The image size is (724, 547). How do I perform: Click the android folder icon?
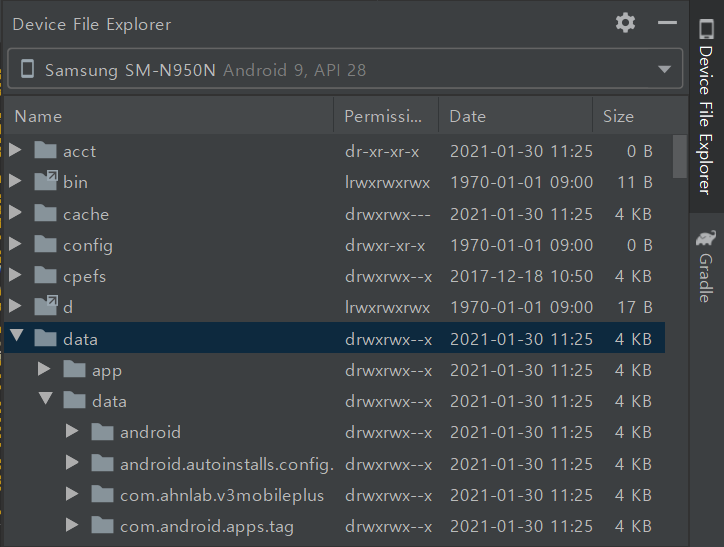[x=103, y=432]
